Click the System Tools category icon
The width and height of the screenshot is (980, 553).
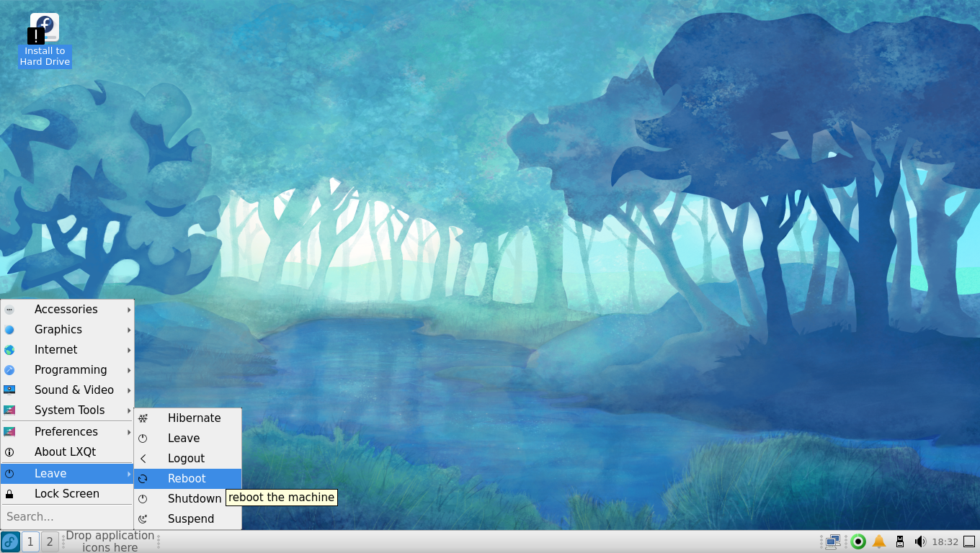pos(9,410)
